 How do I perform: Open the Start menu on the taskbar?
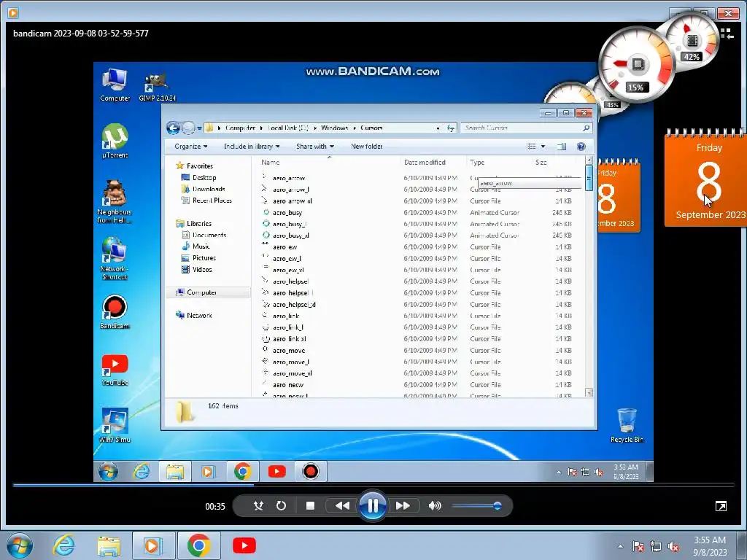[x=20, y=545]
